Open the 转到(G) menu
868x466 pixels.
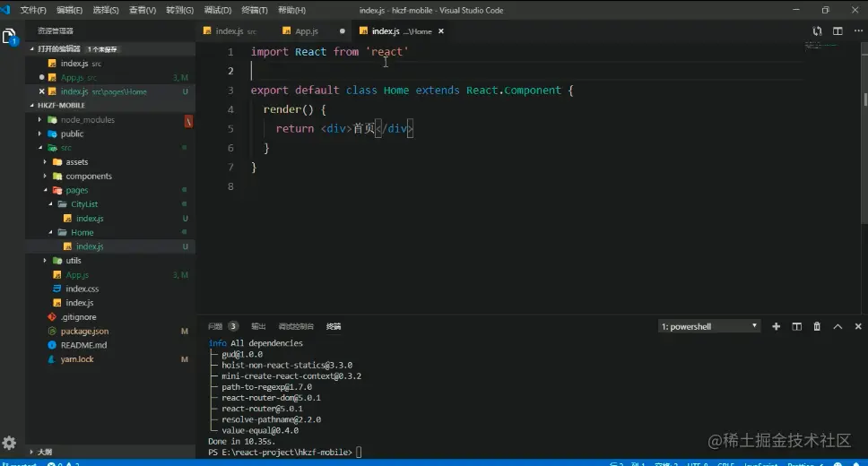pos(180,10)
